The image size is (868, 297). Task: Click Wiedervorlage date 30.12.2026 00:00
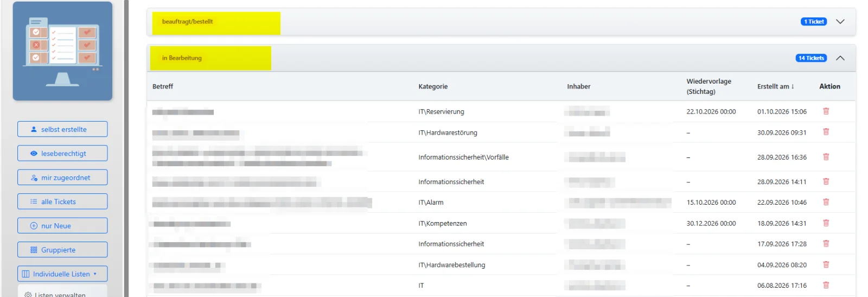[x=711, y=223]
